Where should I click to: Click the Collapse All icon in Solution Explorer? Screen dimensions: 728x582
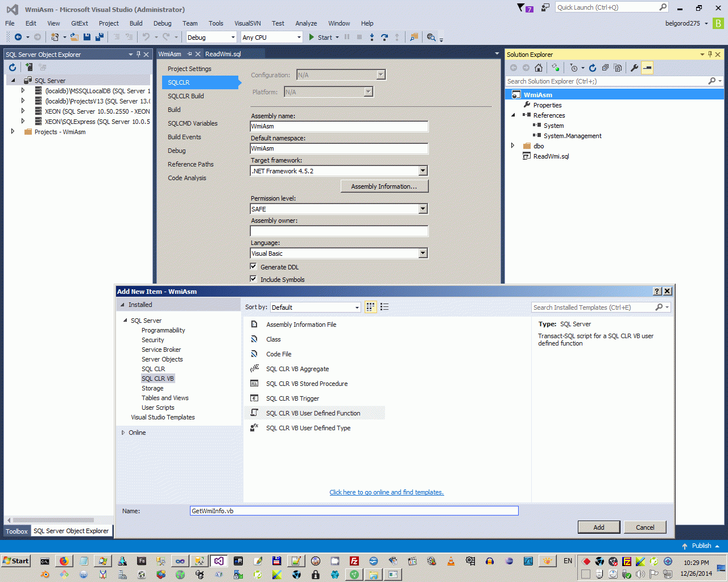tap(605, 68)
